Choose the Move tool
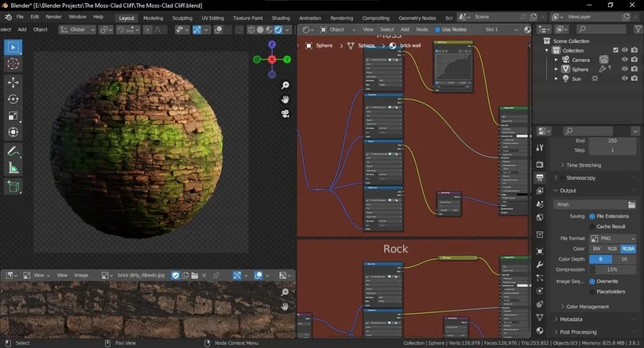This screenshot has width=644, height=348. [x=13, y=83]
